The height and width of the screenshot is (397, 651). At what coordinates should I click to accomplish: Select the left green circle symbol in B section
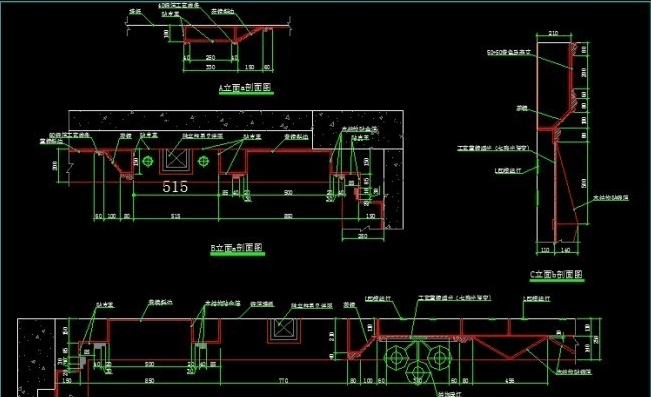147,161
